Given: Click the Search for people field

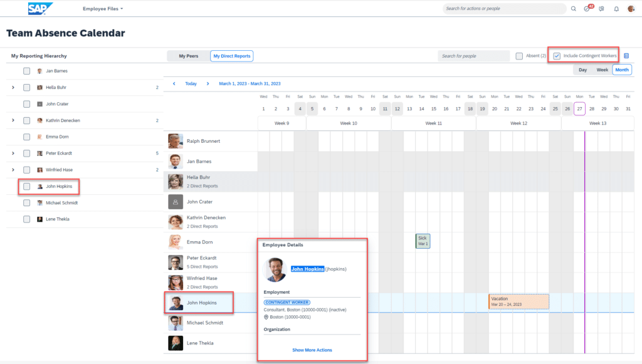Looking at the screenshot, I should pyautogui.click(x=473, y=56).
